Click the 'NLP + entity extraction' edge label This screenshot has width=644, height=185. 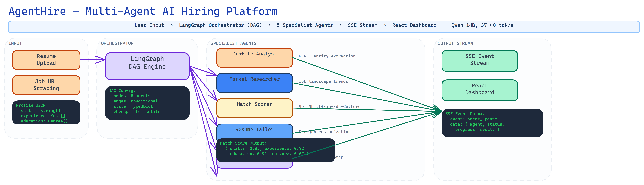pyautogui.click(x=327, y=56)
